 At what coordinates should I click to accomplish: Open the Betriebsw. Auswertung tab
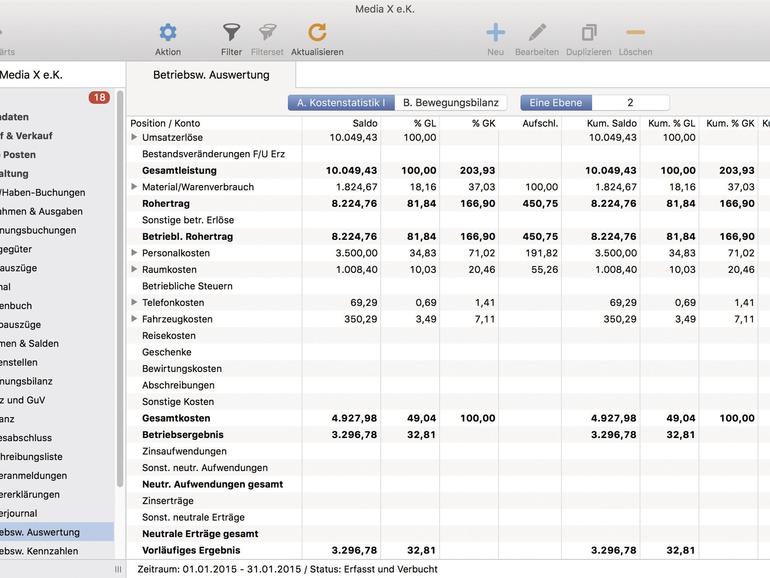[x=211, y=75]
